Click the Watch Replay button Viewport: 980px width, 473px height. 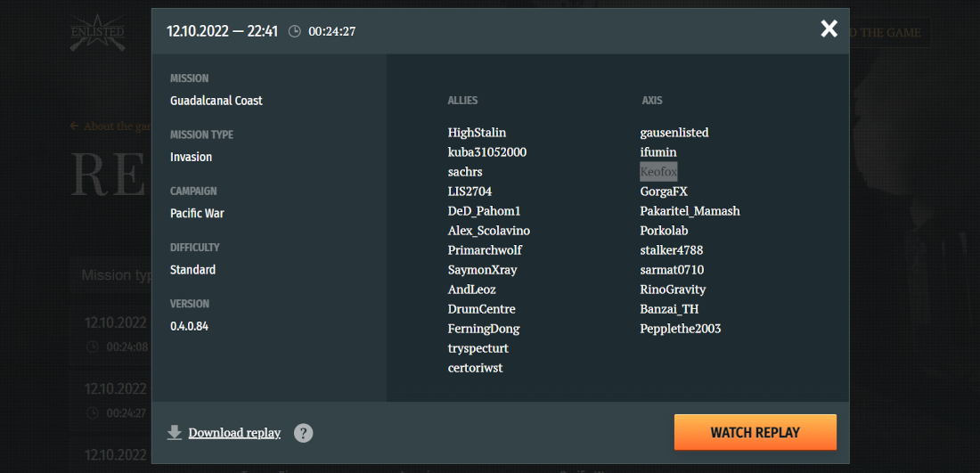(x=755, y=432)
